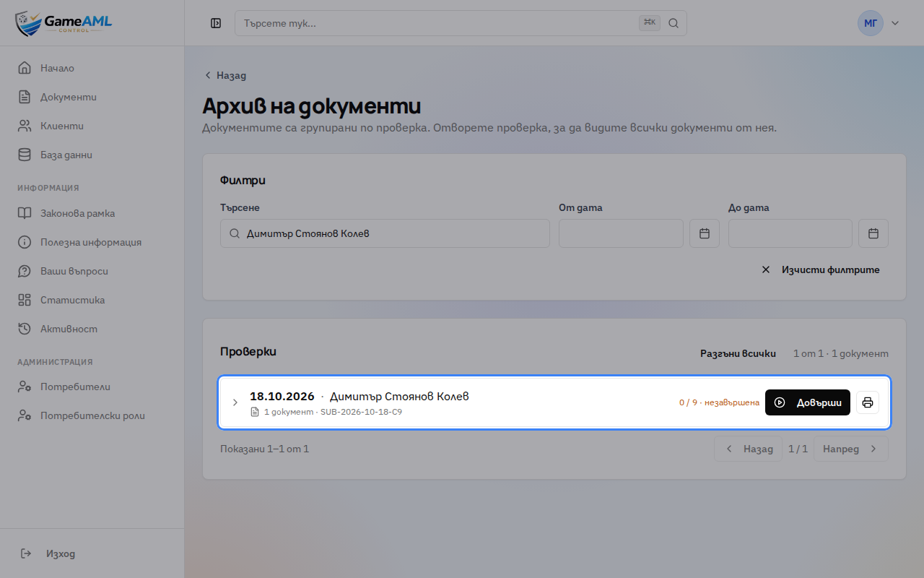Open Потребителски роли page
Image resolution: width=924 pixels, height=578 pixels.
point(92,415)
